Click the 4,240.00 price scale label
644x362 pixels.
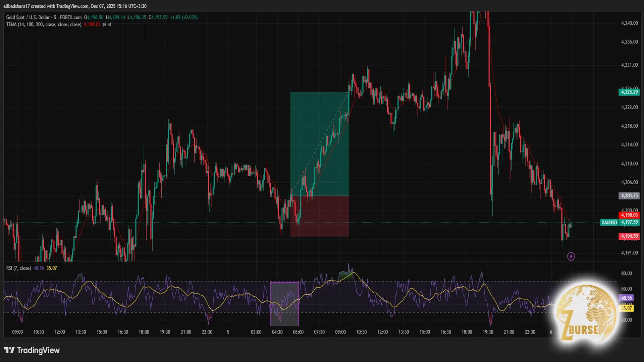[629, 23]
